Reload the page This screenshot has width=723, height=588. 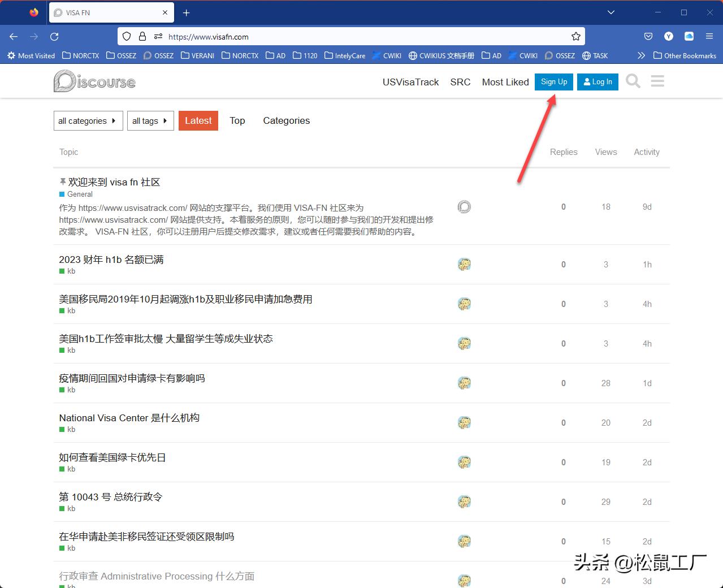pyautogui.click(x=54, y=36)
